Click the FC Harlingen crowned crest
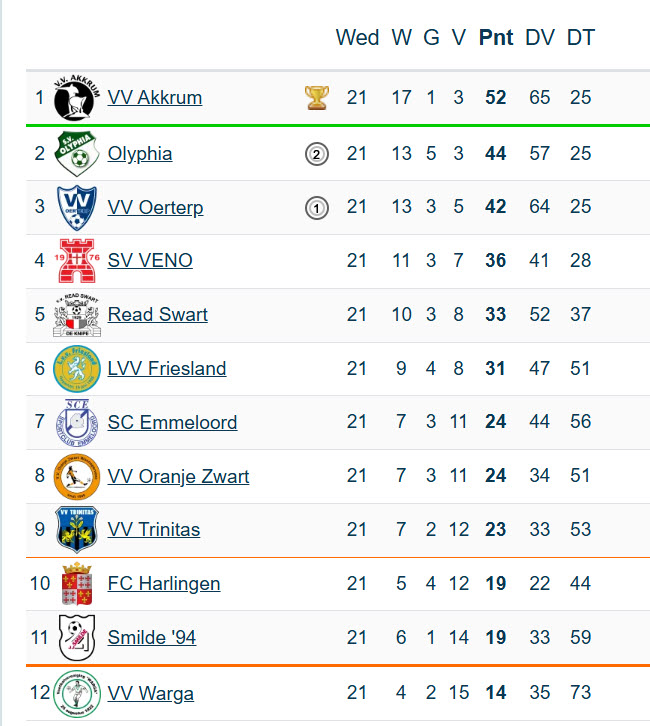This screenshot has height=726, width=650. click(77, 583)
